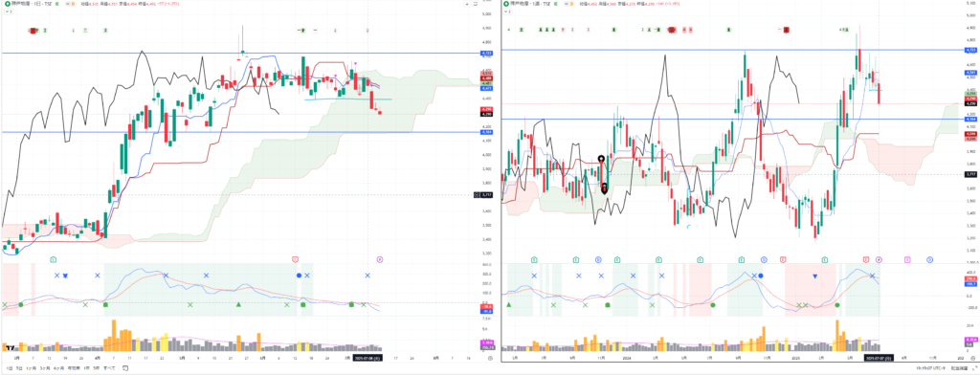Click the blue down-triangle marker in right MACD pane
Screen dimensions: 980x375
(815, 276)
